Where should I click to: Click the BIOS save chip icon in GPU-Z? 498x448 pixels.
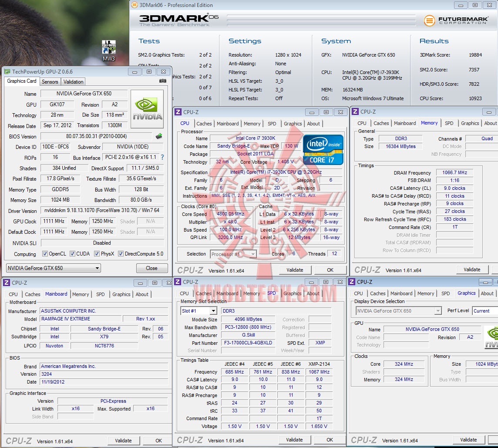(159, 136)
